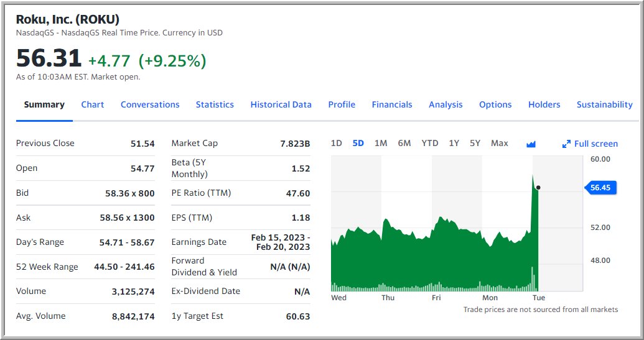Click the Earnings Date Feb 15, 2023 value

[x=281, y=242]
